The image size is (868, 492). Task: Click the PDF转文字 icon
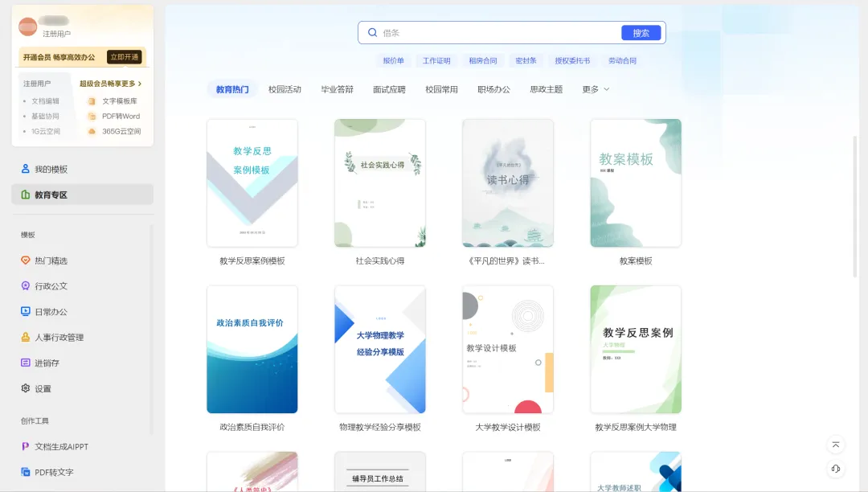coord(26,472)
